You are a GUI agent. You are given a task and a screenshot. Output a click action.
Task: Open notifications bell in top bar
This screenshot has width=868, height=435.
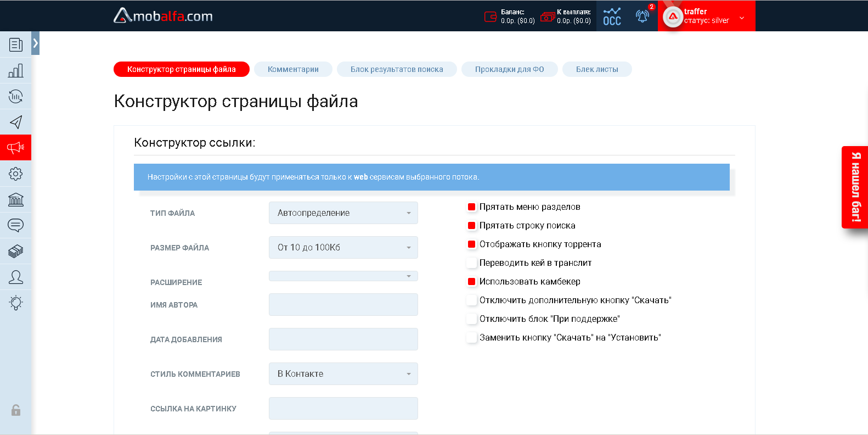[x=642, y=16]
